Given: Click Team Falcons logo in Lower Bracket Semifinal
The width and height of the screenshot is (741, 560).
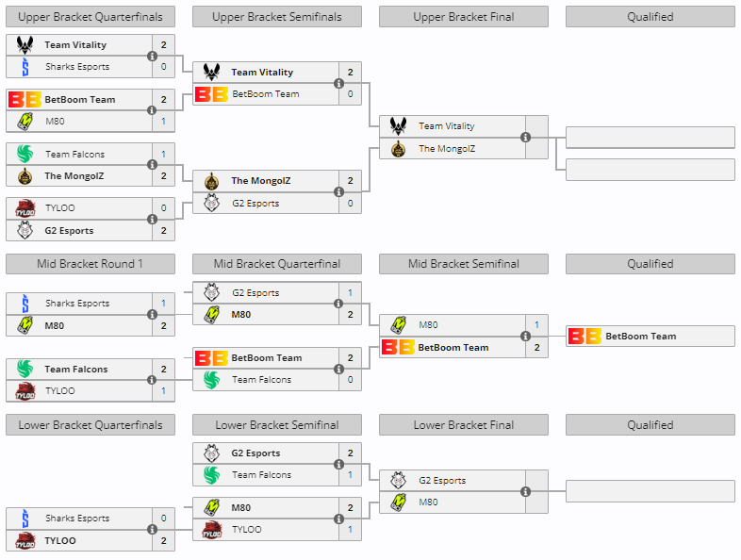Looking at the screenshot, I should click(212, 475).
